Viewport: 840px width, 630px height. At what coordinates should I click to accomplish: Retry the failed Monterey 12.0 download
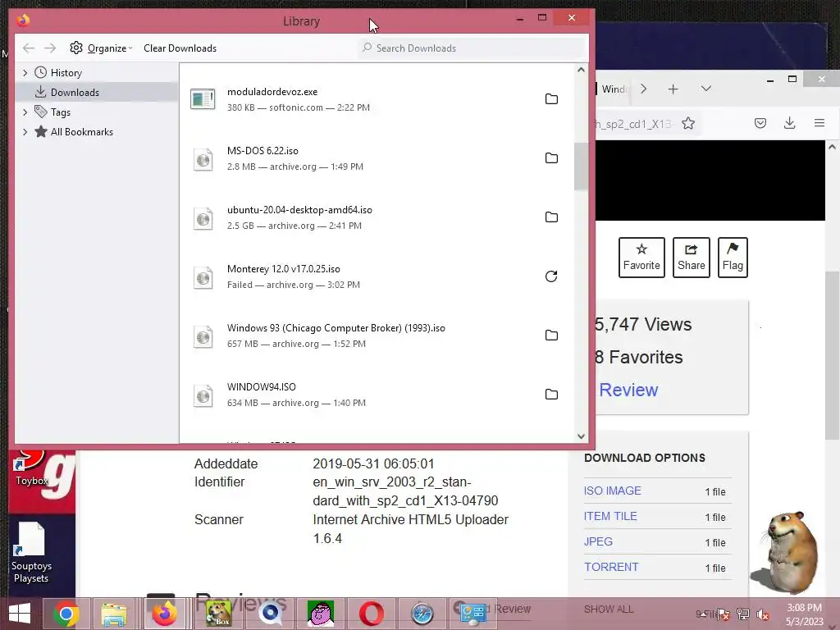(551, 276)
